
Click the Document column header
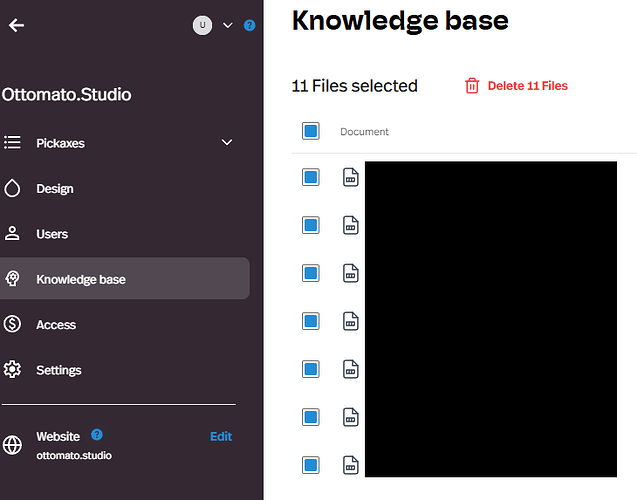[364, 132]
